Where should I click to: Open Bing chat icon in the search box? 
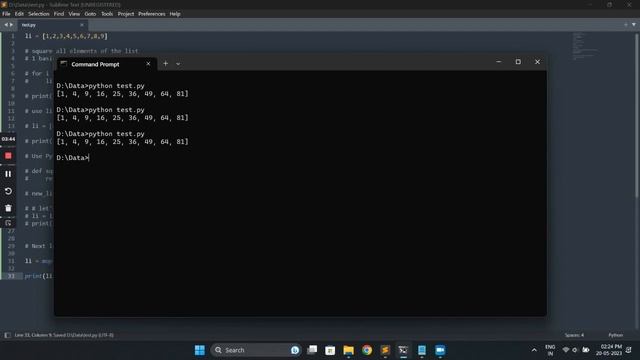295,350
